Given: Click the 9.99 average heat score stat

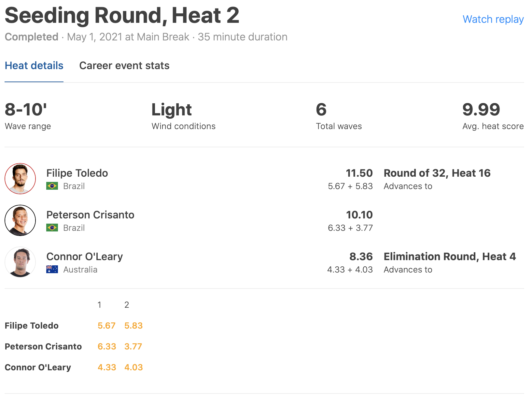Looking at the screenshot, I should (x=481, y=110).
